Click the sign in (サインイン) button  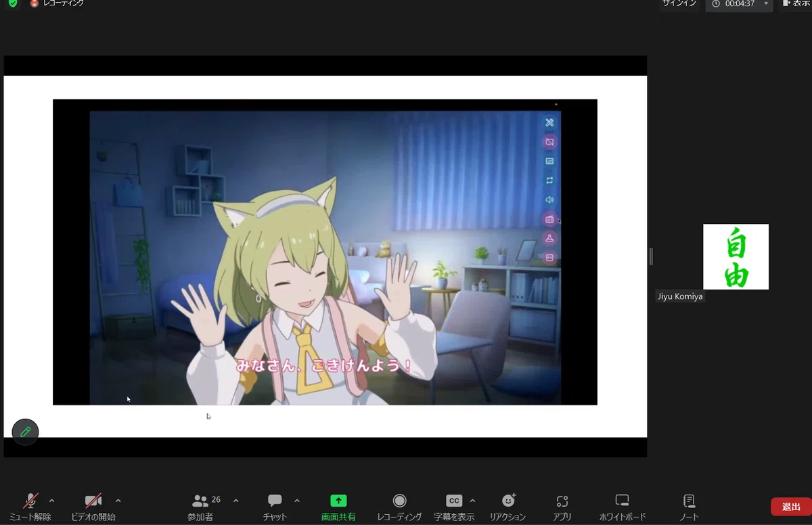click(x=679, y=3)
